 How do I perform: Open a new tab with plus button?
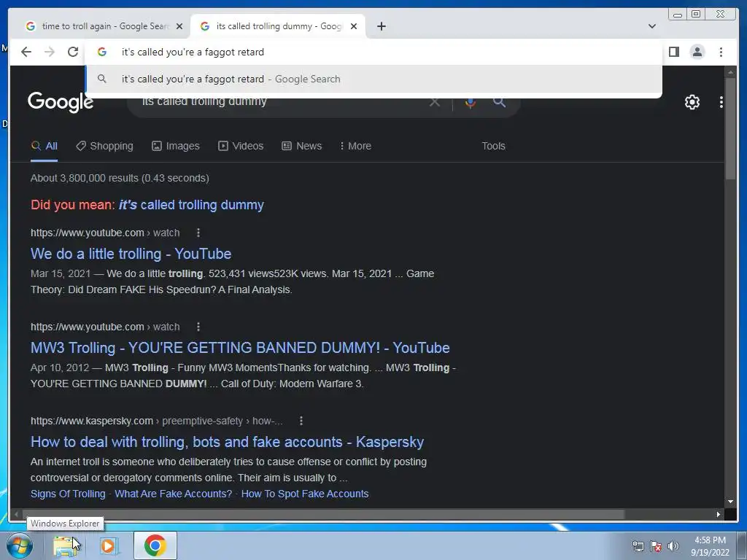(381, 26)
